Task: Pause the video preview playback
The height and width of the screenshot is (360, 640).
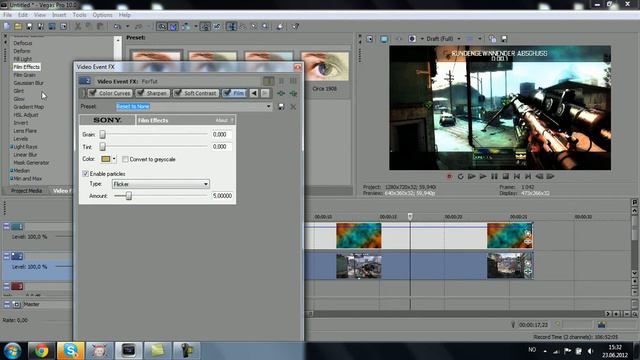Action: [494, 176]
